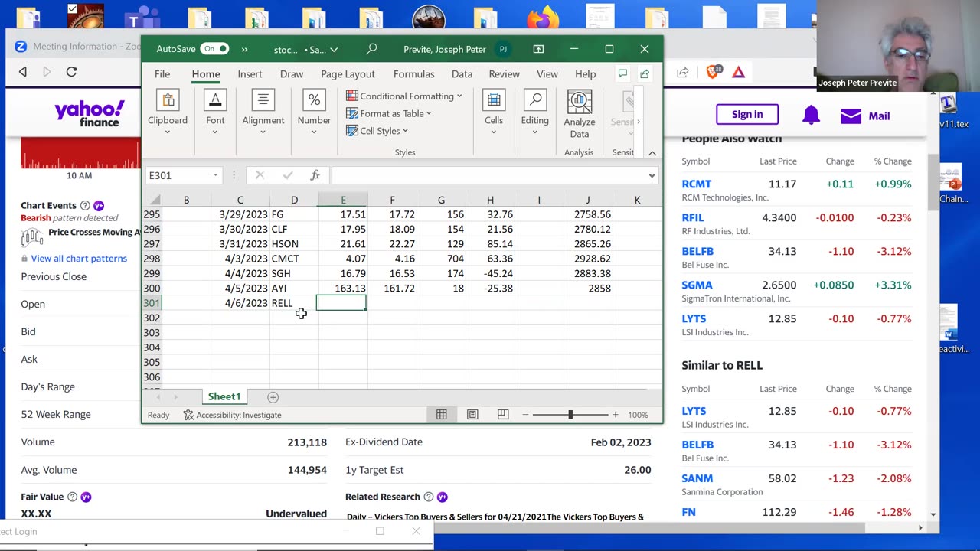Open RCMT ticker link

(x=697, y=184)
